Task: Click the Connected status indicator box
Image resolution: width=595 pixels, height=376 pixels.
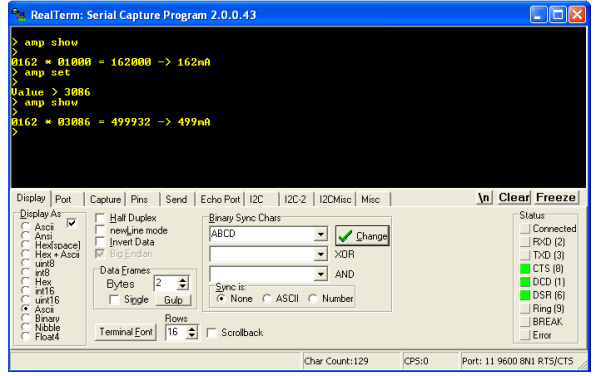Action: (x=525, y=228)
